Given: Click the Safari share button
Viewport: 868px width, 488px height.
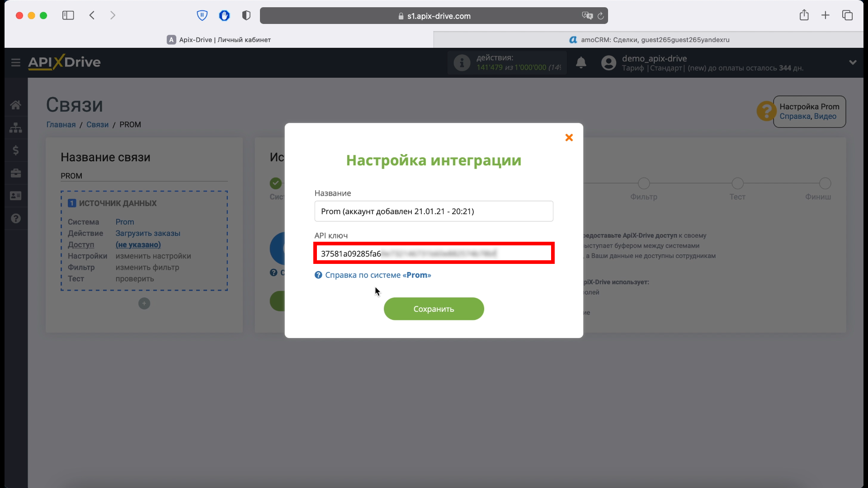Looking at the screenshot, I should (x=804, y=15).
